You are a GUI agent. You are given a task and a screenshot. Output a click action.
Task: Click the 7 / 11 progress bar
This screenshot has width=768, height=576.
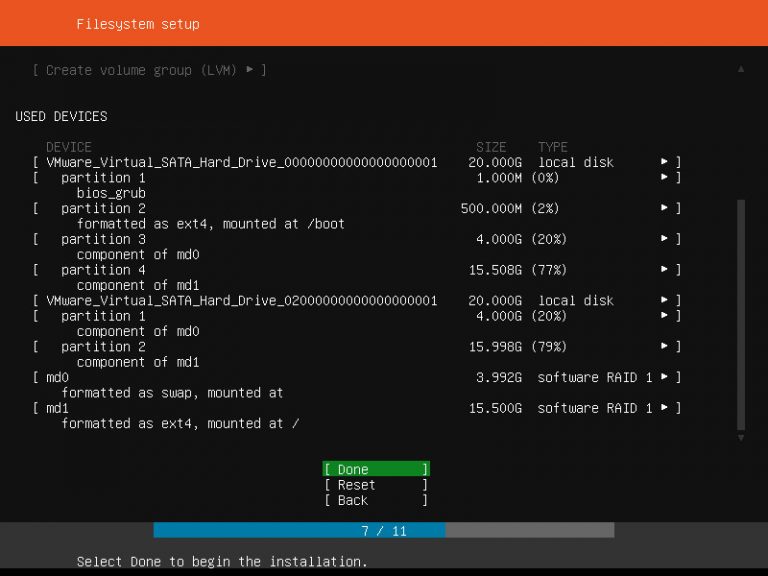384,530
